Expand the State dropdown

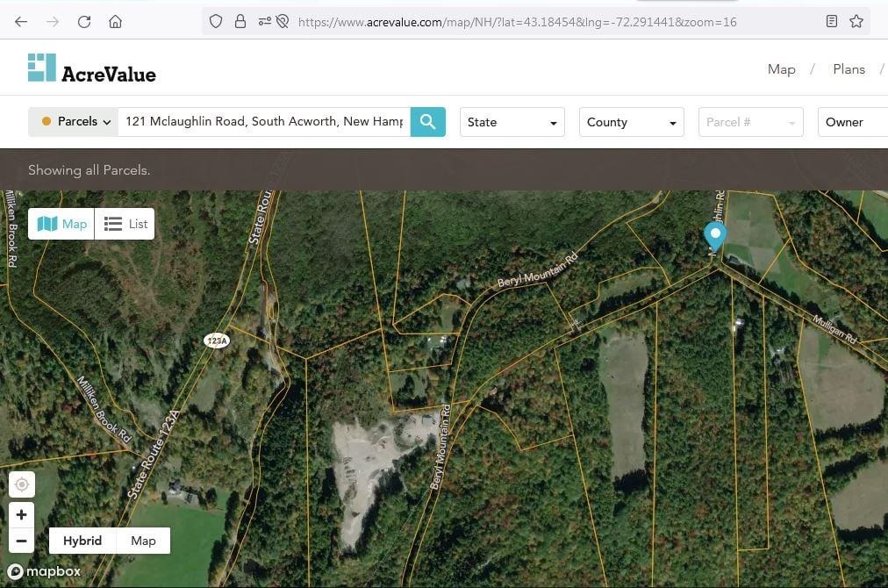[512, 122]
